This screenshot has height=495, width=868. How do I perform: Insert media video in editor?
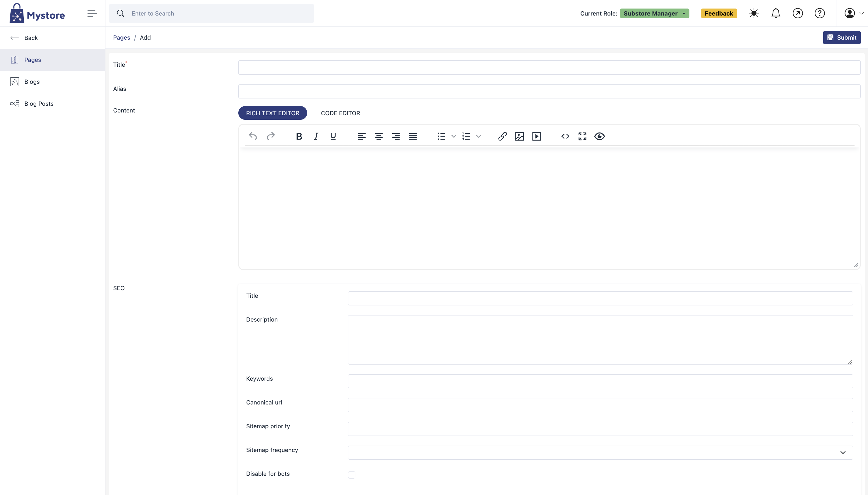[537, 136]
